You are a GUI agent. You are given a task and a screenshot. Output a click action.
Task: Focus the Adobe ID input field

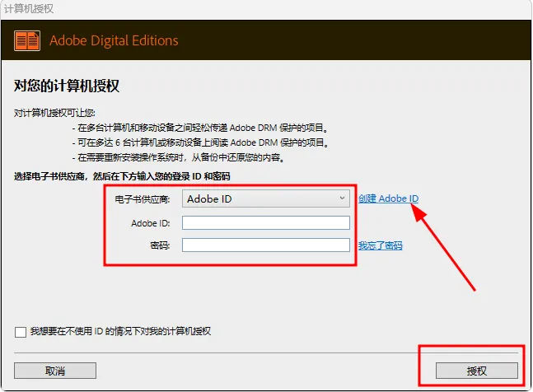(x=266, y=223)
